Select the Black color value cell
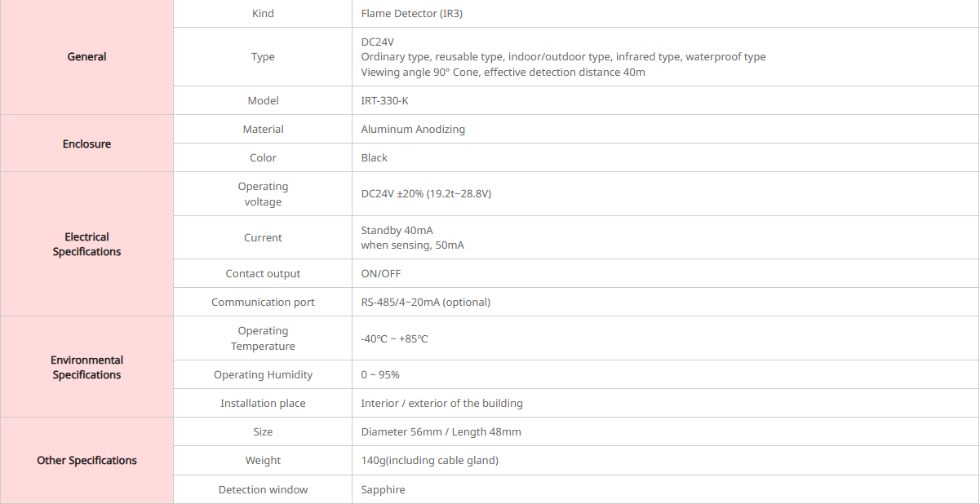The width and height of the screenshot is (980, 504). coord(375,158)
